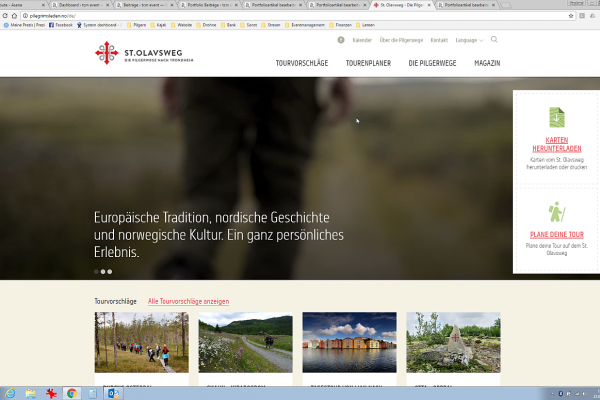This screenshot has width=600, height=400.
Task: Select the third carousel slide dot
Action: tap(110, 272)
